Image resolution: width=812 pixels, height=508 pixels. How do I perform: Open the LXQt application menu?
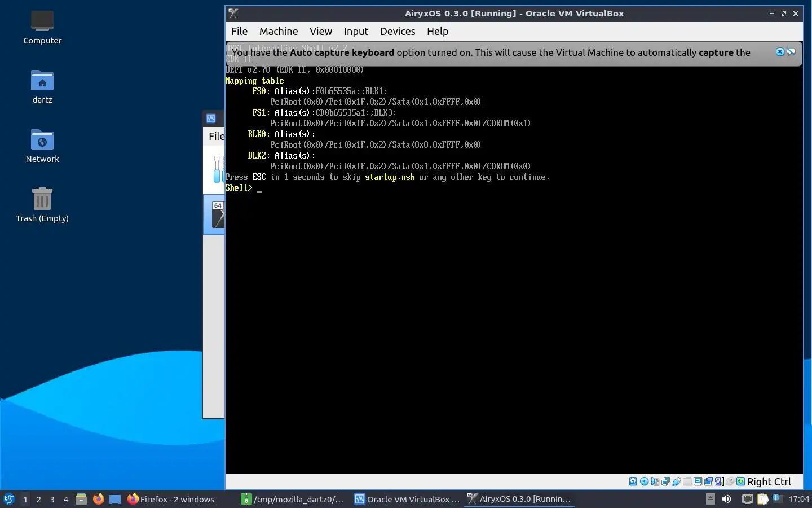click(8, 499)
